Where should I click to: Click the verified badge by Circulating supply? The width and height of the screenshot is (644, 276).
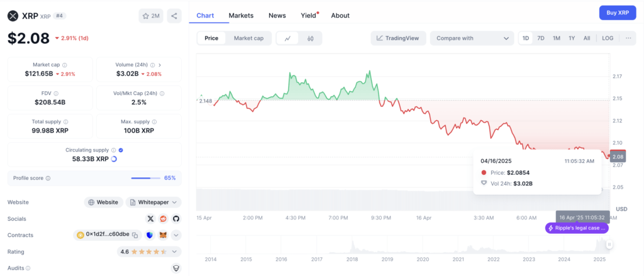(x=121, y=150)
